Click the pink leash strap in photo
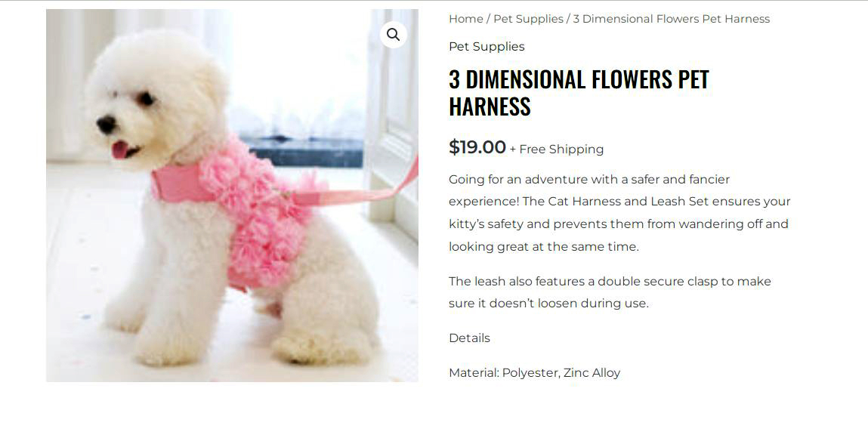 tap(360, 188)
